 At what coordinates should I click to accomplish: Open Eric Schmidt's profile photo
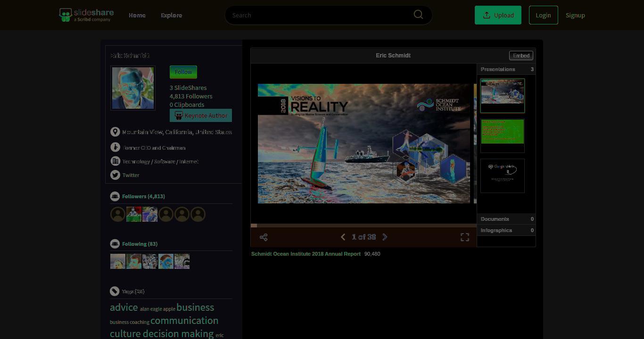coord(133,88)
